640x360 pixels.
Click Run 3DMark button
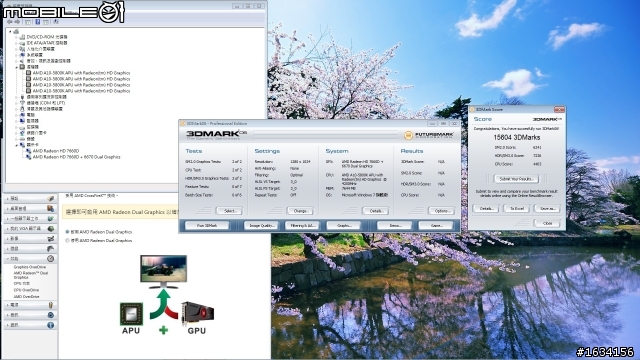point(207,225)
